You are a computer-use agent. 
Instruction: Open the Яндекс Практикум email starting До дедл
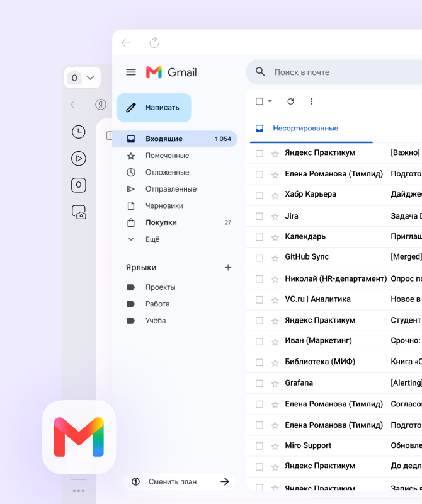coord(334,466)
